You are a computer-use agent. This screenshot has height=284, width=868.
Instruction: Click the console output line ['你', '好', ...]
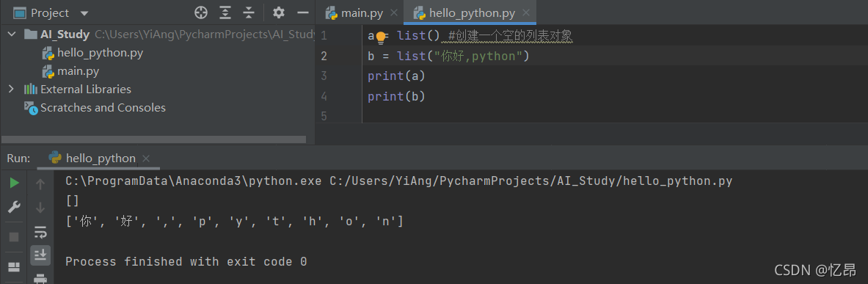(234, 222)
